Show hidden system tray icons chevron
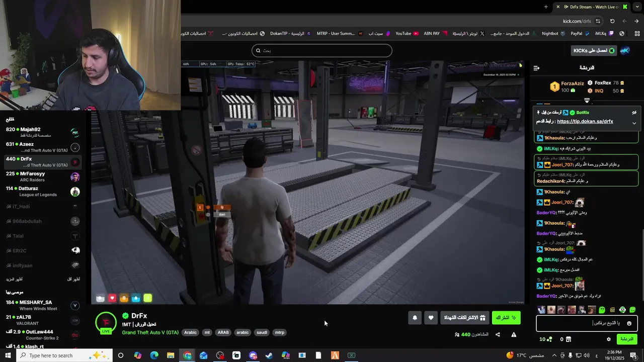Screen dimensions: 644x362 tap(555, 355)
